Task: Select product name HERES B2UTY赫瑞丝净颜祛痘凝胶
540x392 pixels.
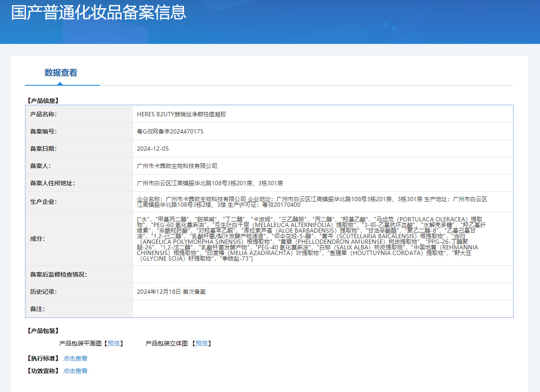Action: [x=181, y=114]
